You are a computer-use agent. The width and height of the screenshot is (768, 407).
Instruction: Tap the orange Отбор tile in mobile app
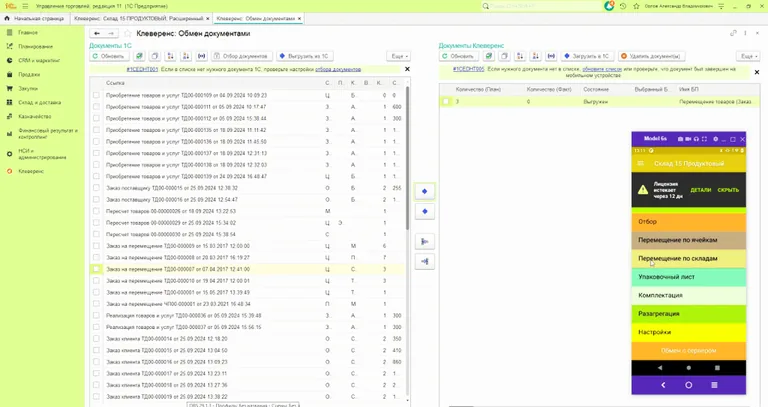pyautogui.click(x=689, y=221)
